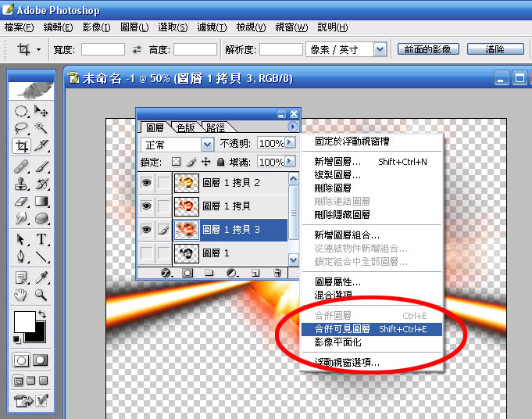
Task: Select the Hand tool
Action: 23,295
